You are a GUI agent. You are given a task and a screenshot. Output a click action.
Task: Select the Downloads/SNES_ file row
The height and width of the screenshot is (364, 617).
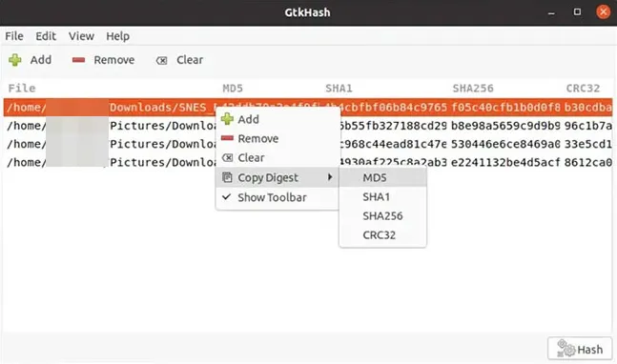(x=308, y=108)
